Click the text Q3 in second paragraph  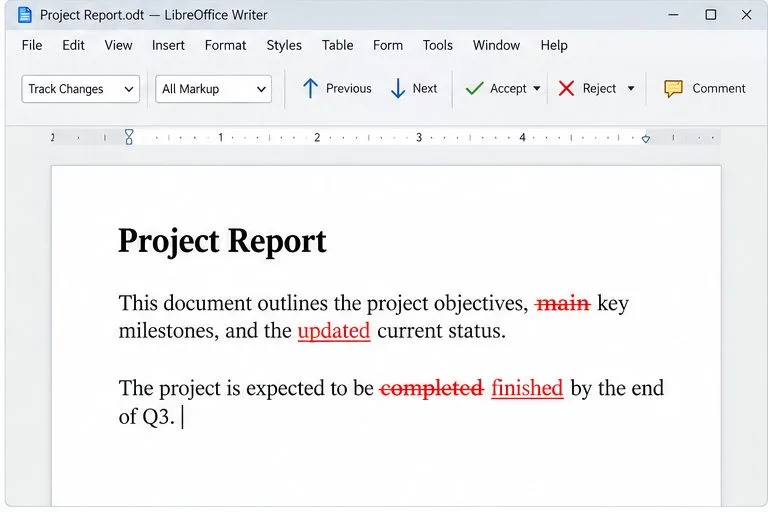coord(156,417)
